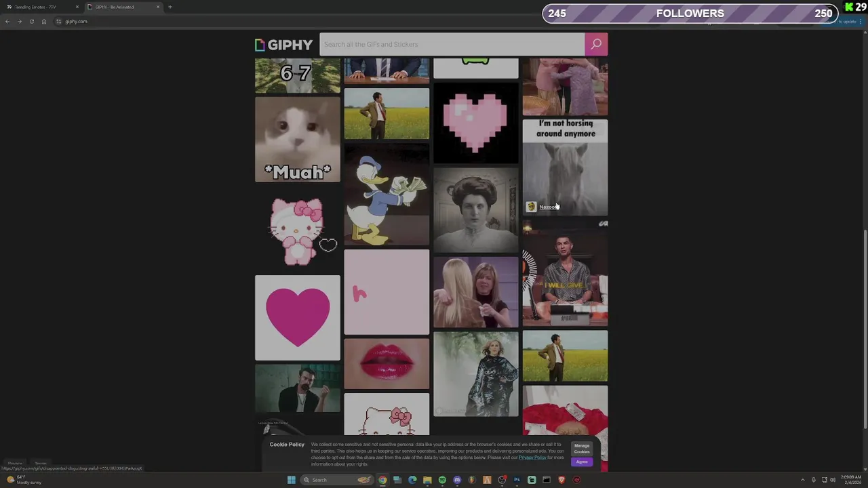Open File Explorer from the taskbar
Screen dimensions: 868x488
click(427, 480)
